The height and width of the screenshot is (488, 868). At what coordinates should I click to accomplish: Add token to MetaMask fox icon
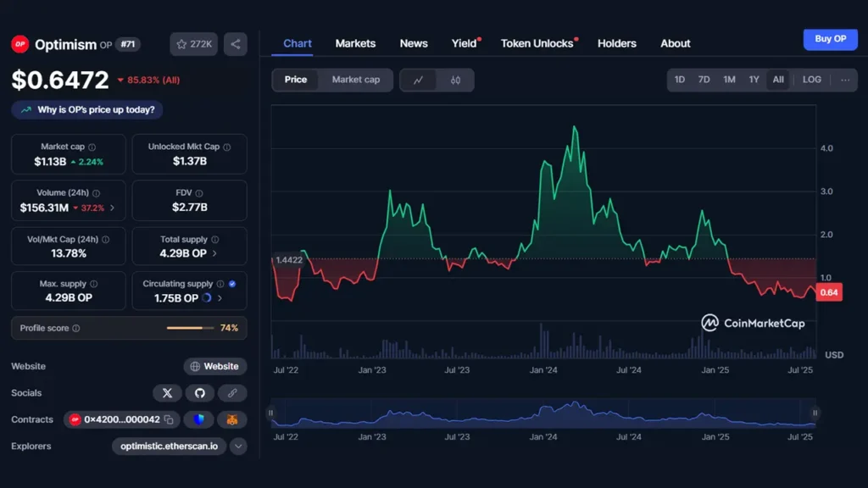(x=232, y=419)
